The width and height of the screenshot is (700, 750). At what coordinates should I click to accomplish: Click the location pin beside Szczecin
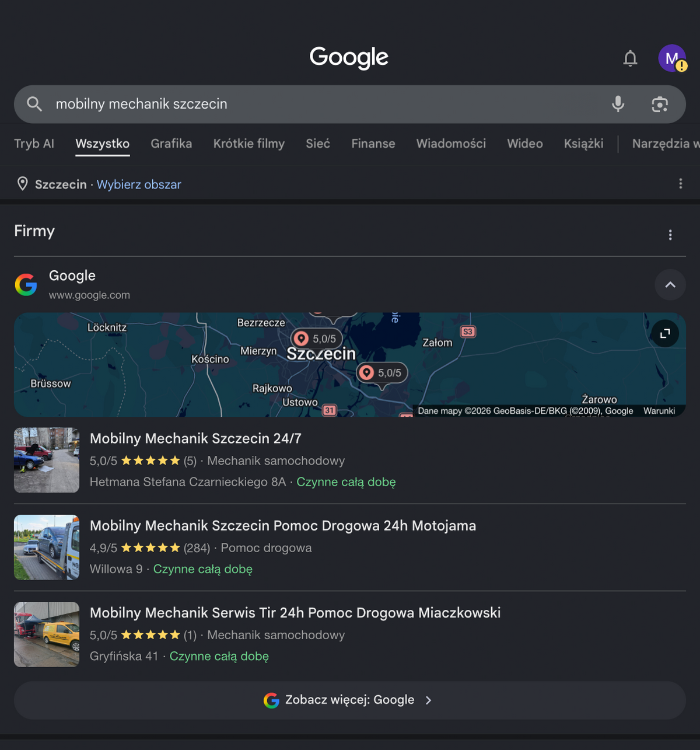click(x=22, y=184)
